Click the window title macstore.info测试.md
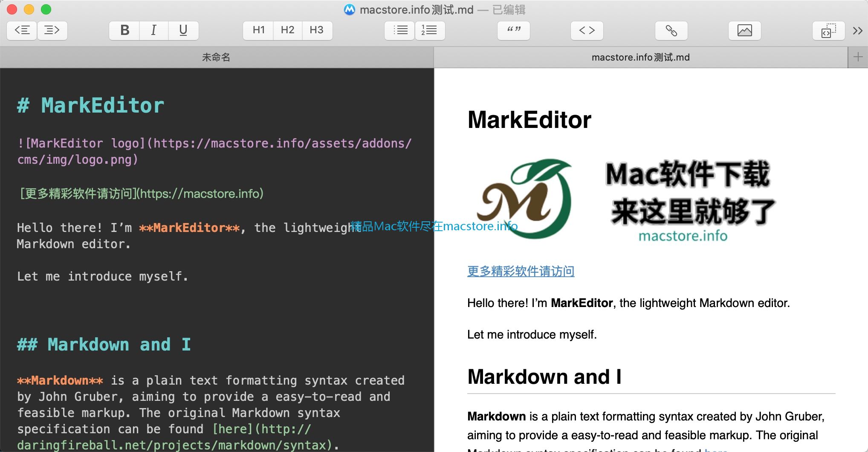 point(417,9)
